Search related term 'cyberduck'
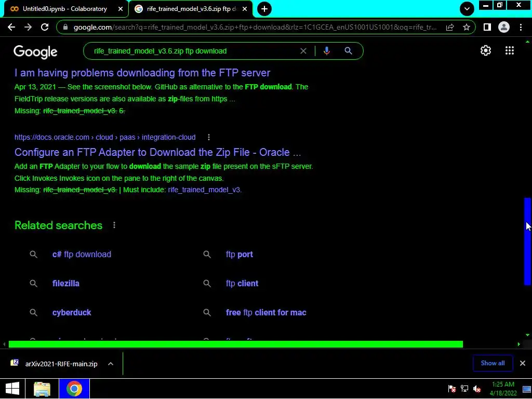Image resolution: width=532 pixels, height=399 pixels. pos(72,312)
